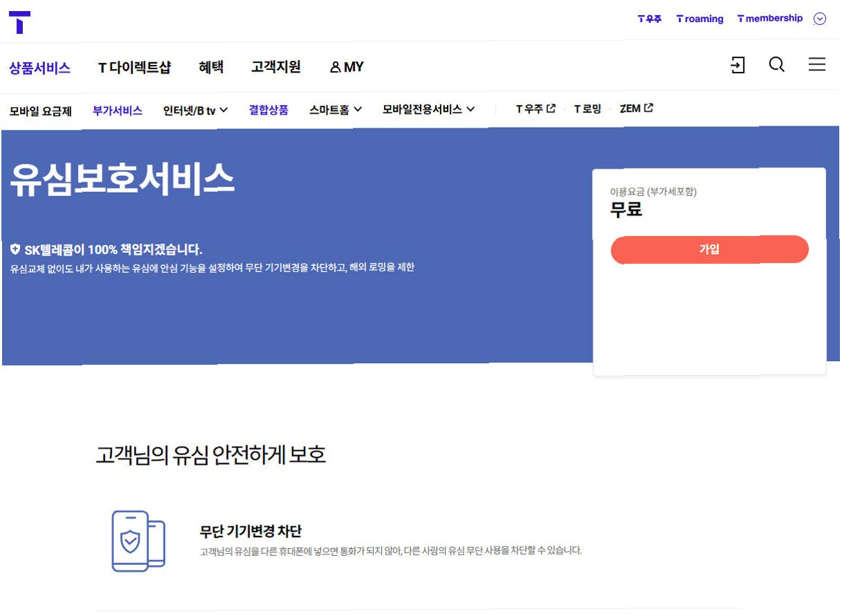Select 혜택 main menu
Viewport: 842px width, 616px height.
(211, 67)
